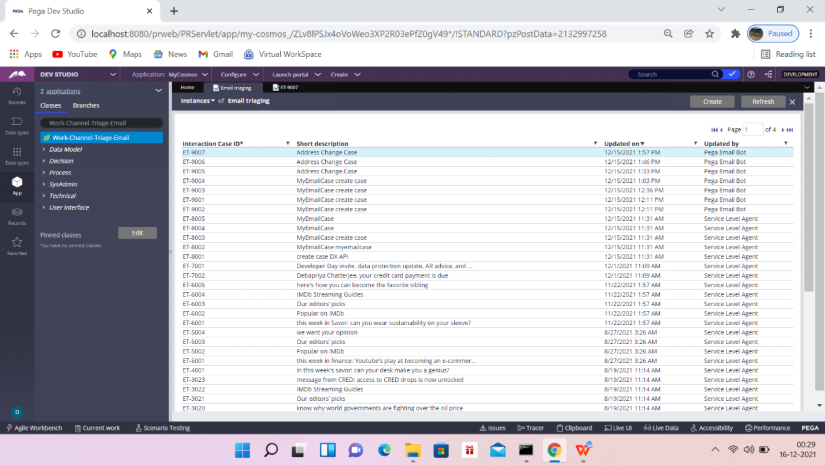The height and width of the screenshot is (465, 825).
Task: Switch to the Classes tab
Action: pos(51,106)
